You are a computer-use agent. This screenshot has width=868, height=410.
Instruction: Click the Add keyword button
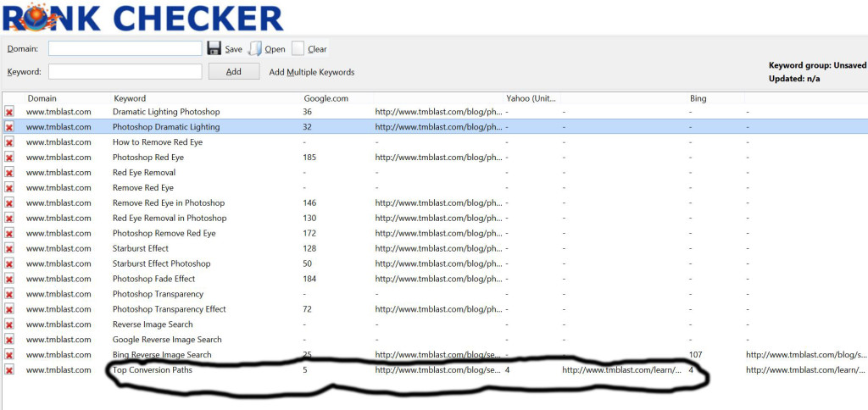[x=234, y=71]
